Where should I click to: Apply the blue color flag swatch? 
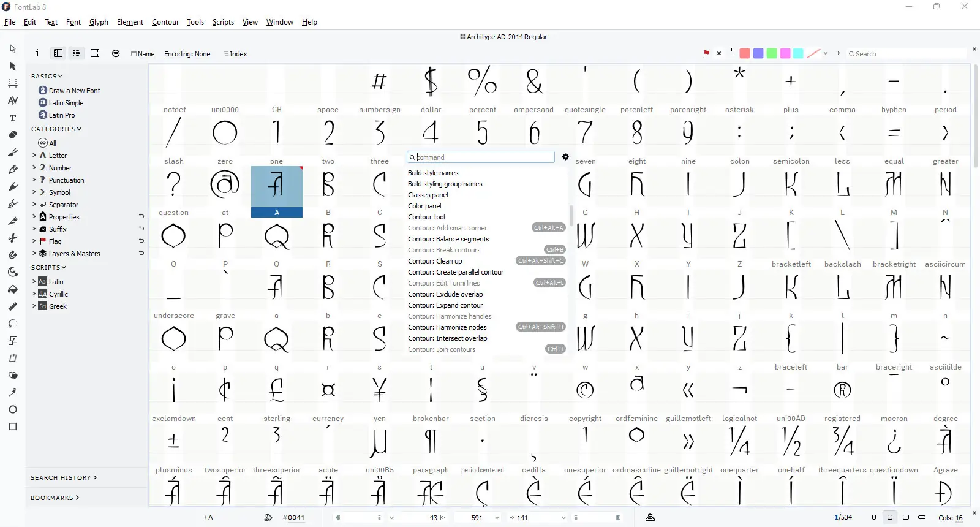click(x=758, y=53)
